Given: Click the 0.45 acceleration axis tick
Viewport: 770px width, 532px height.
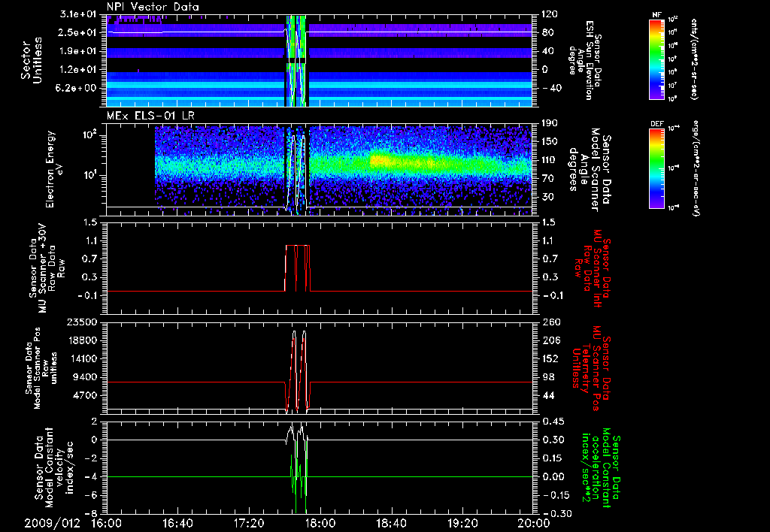Looking at the screenshot, I should click(553, 422).
